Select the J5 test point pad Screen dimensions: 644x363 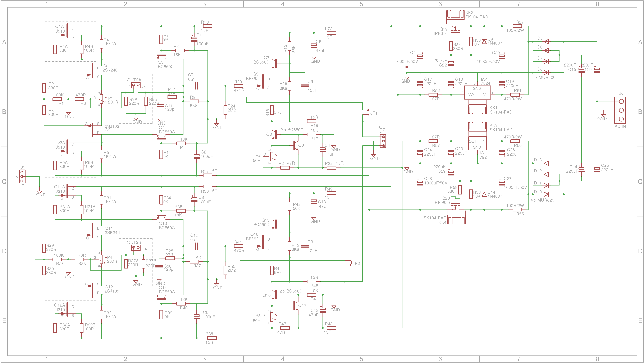tap(407, 67)
